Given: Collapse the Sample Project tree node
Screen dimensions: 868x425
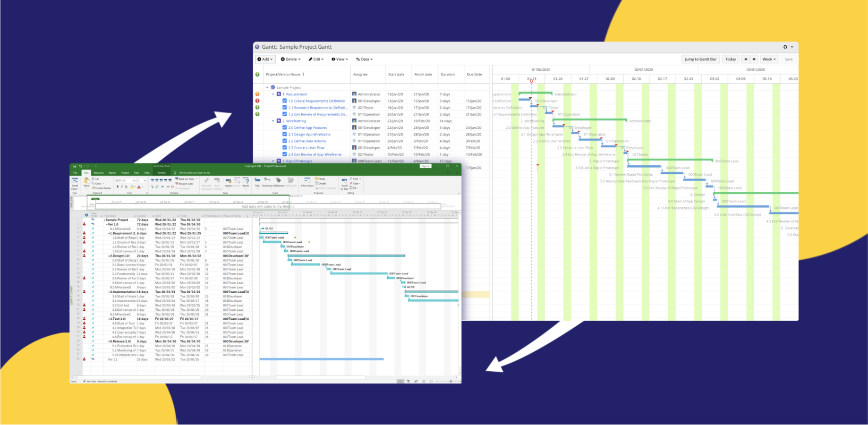Looking at the screenshot, I should (267, 87).
